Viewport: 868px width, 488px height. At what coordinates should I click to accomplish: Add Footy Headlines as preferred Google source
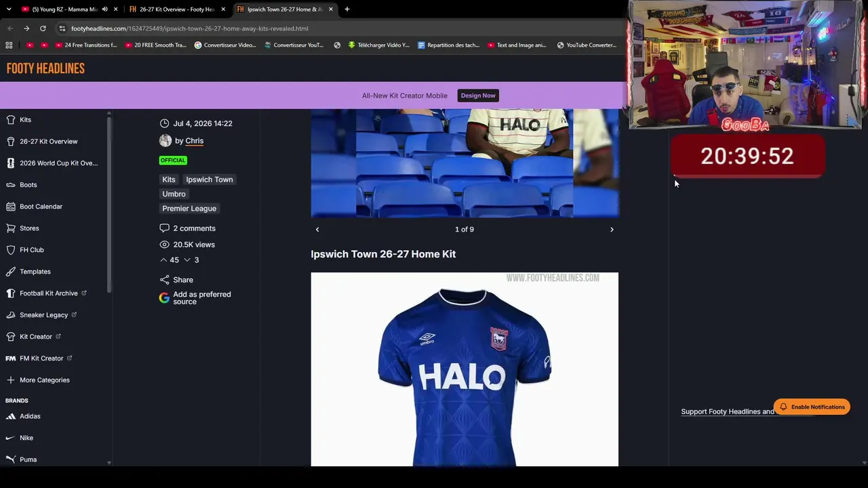[x=195, y=298]
